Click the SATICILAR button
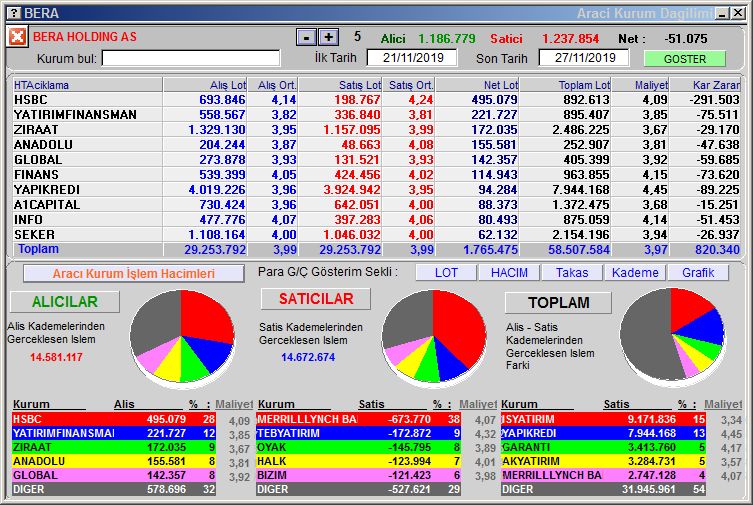The width and height of the screenshot is (753, 505). [316, 299]
